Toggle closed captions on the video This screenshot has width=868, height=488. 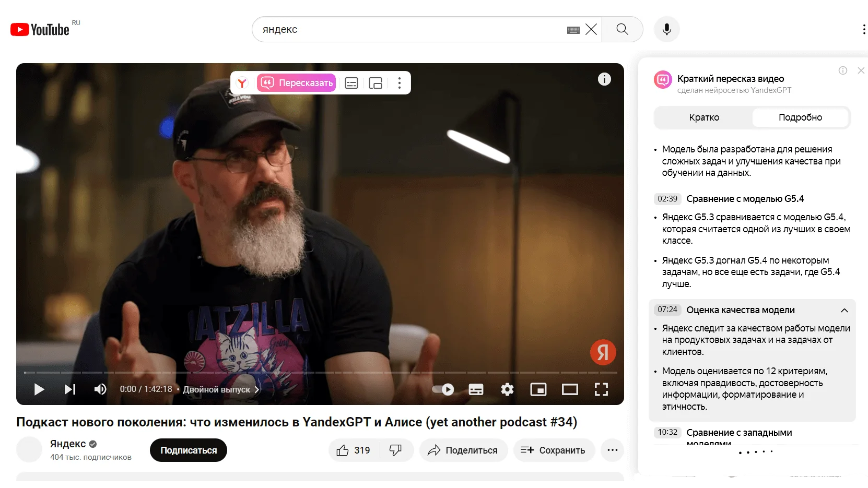click(x=476, y=389)
